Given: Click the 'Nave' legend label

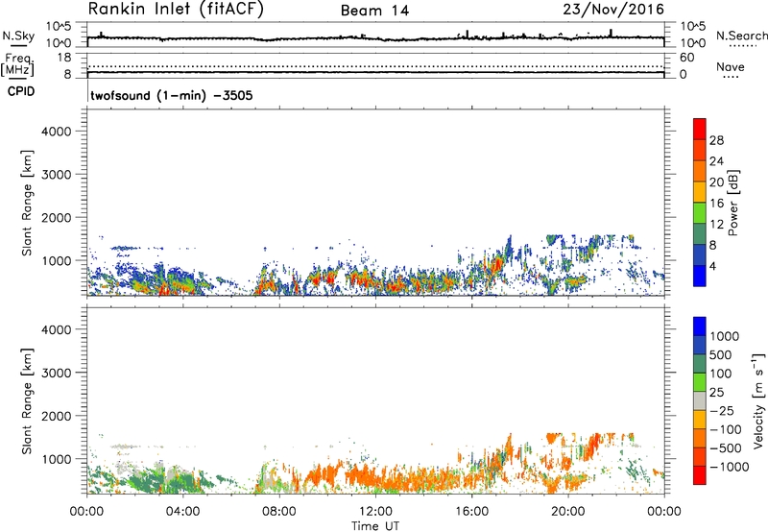Looking at the screenshot, I should (x=731, y=66).
